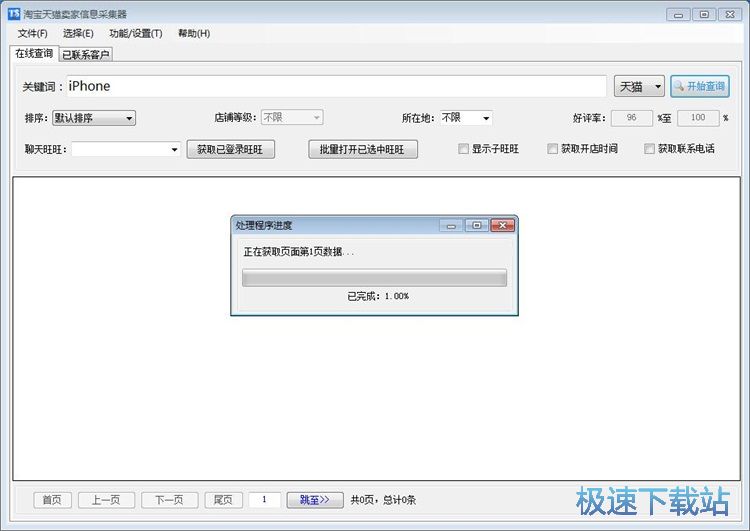
Task: Click the 尾页 last page button
Action: [223, 500]
